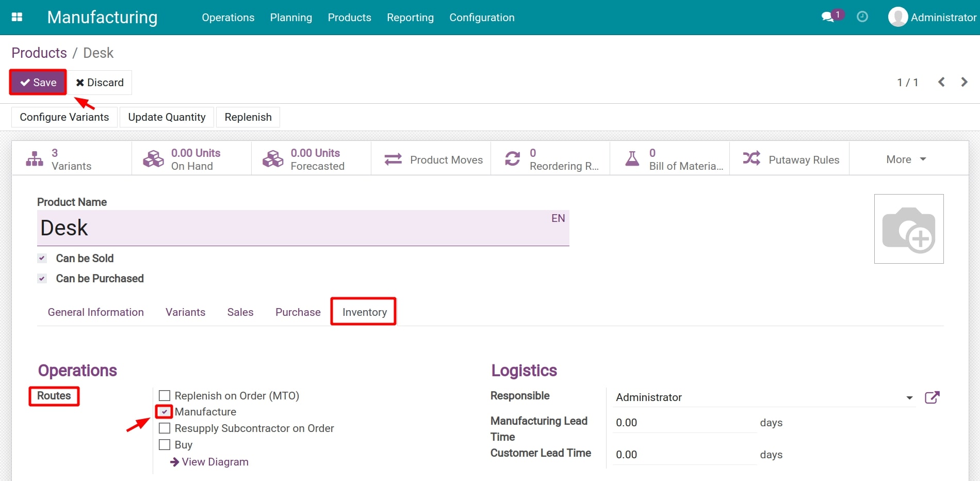Upload a product image via camera icon
980x481 pixels.
pyautogui.click(x=908, y=229)
